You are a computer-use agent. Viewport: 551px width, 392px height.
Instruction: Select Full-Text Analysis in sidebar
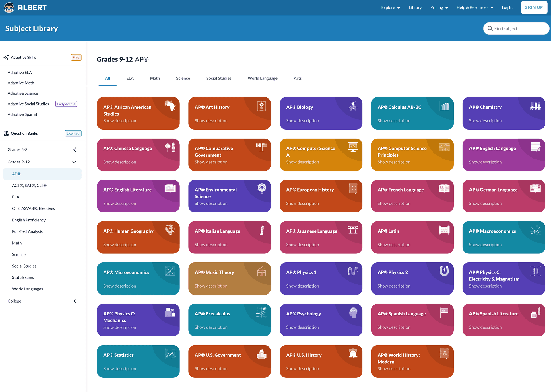(x=27, y=231)
